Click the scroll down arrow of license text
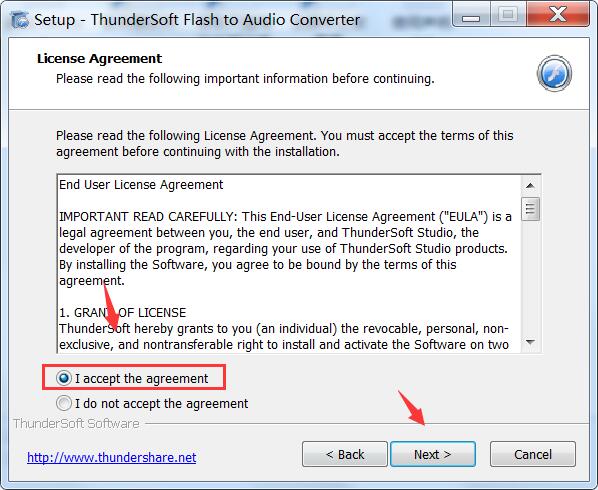The height and width of the screenshot is (490, 598). point(530,342)
